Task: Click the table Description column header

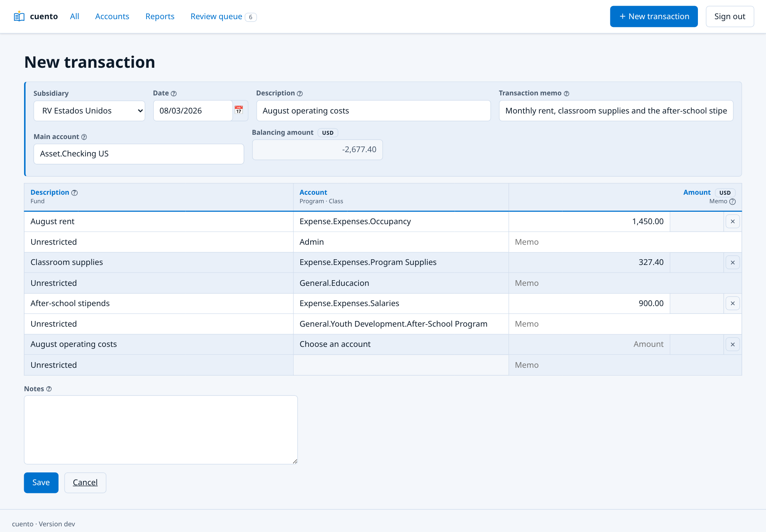Action: (50, 193)
